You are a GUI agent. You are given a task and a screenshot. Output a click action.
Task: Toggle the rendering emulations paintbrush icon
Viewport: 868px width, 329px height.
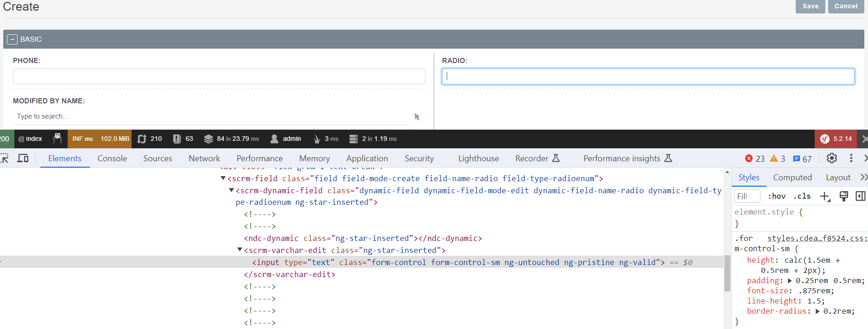pyautogui.click(x=844, y=196)
